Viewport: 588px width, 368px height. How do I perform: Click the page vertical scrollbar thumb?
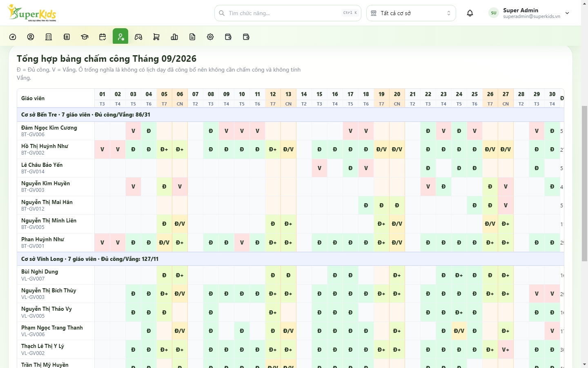584,183
